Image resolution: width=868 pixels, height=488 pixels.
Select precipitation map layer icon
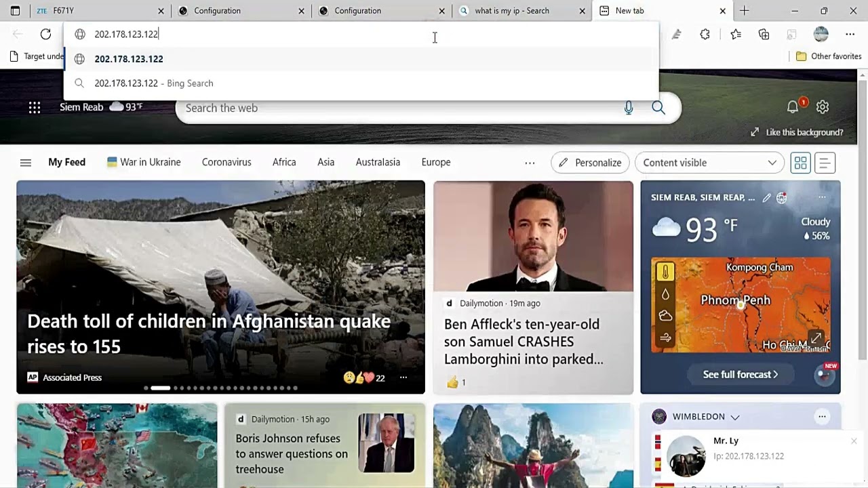point(665,294)
